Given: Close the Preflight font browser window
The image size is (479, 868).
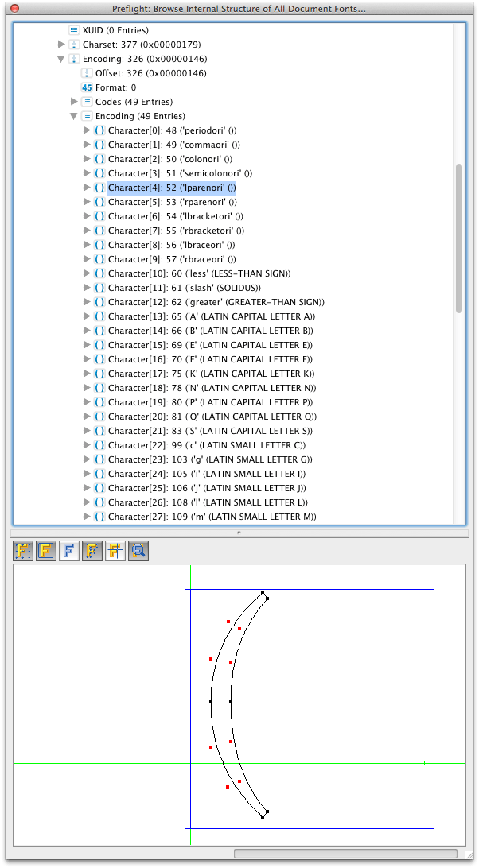Looking at the screenshot, I should coord(15,8).
